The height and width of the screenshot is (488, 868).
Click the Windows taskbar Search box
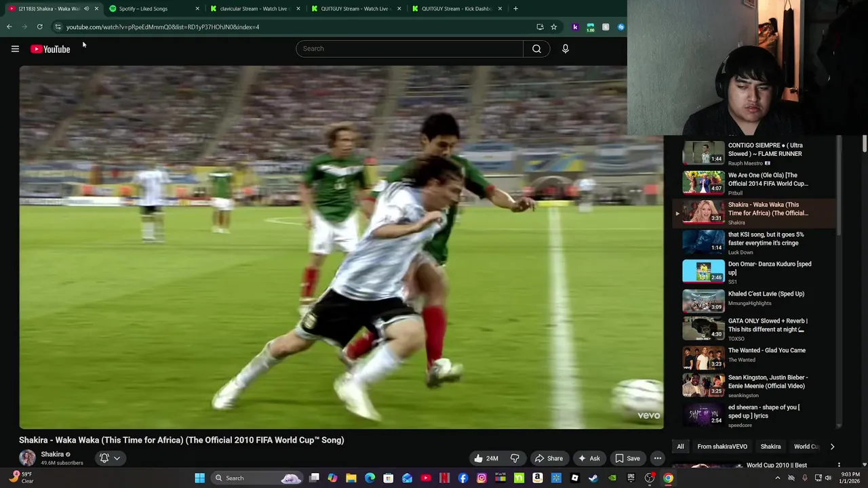[x=256, y=478]
